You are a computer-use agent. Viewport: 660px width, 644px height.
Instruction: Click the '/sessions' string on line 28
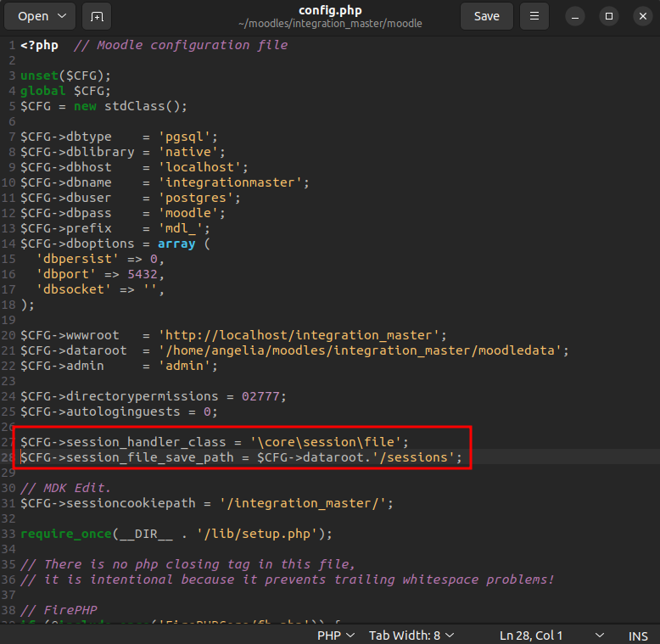click(x=413, y=457)
